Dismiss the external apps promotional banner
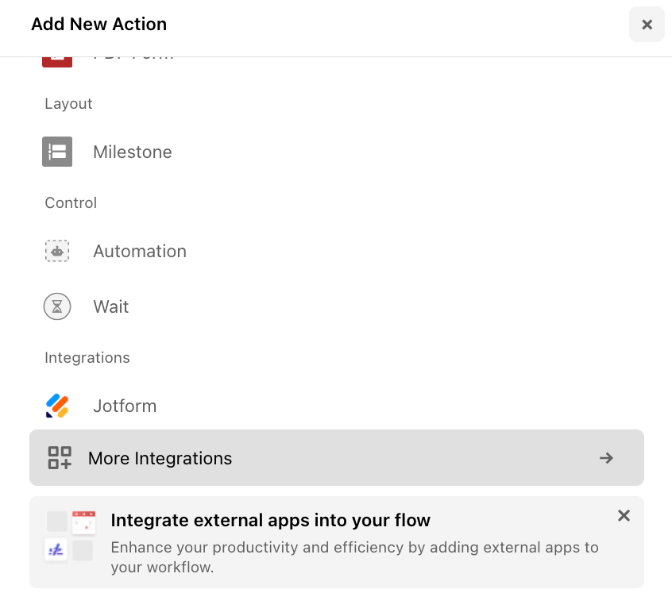The width and height of the screenshot is (672, 616). pos(624,515)
